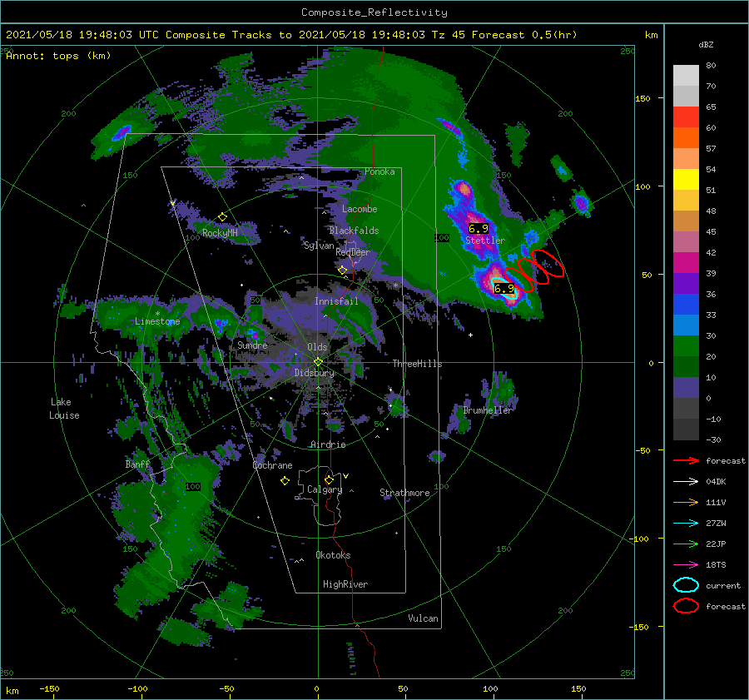The width and height of the screenshot is (749, 700).
Task: Click the yellow diamond marker below RedDeer
Action: coord(343,271)
